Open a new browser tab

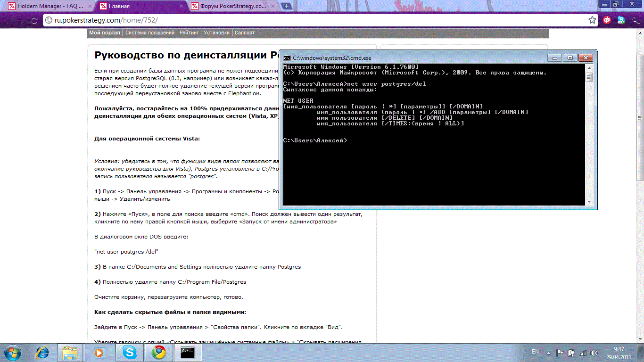(x=287, y=6)
